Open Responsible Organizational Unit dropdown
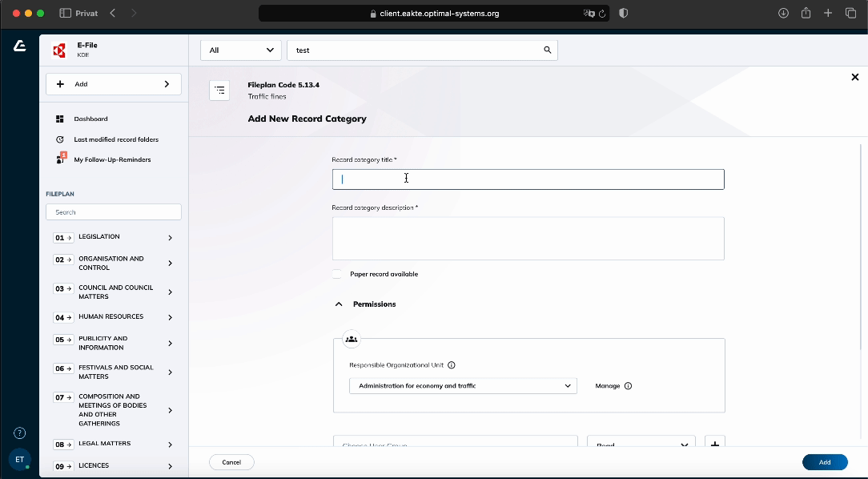Viewport: 868px width, 479px height. coord(463,386)
